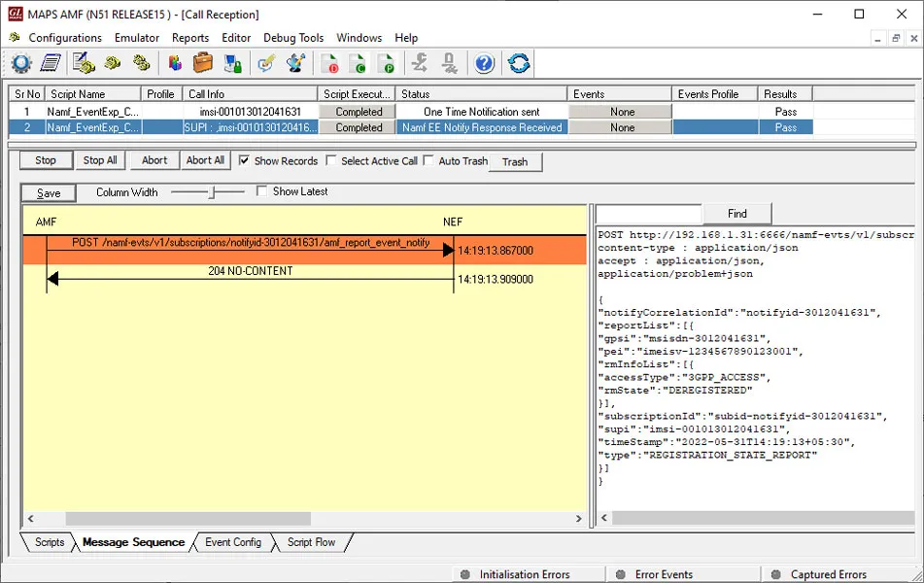This screenshot has height=583, width=924.
Task: Click the brown briefcase toolbar icon
Action: 203,62
